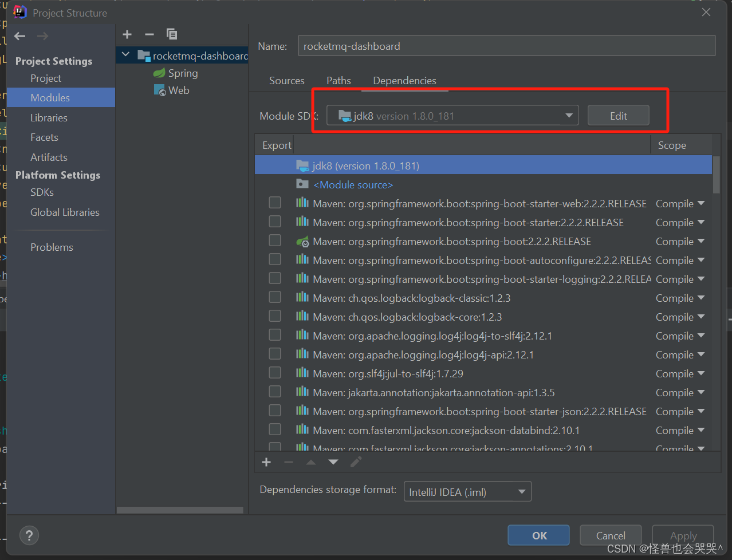The height and width of the screenshot is (560, 732).
Task: Confirm with the OK button
Action: [539, 535]
